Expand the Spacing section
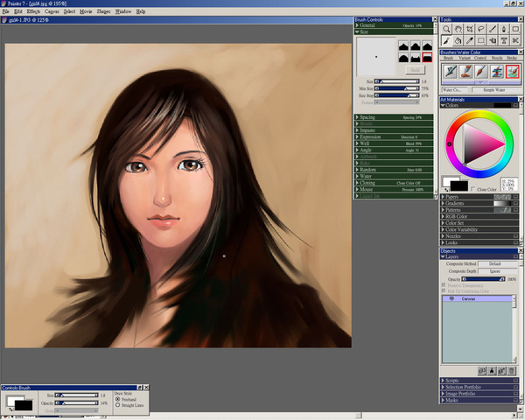 coord(357,117)
